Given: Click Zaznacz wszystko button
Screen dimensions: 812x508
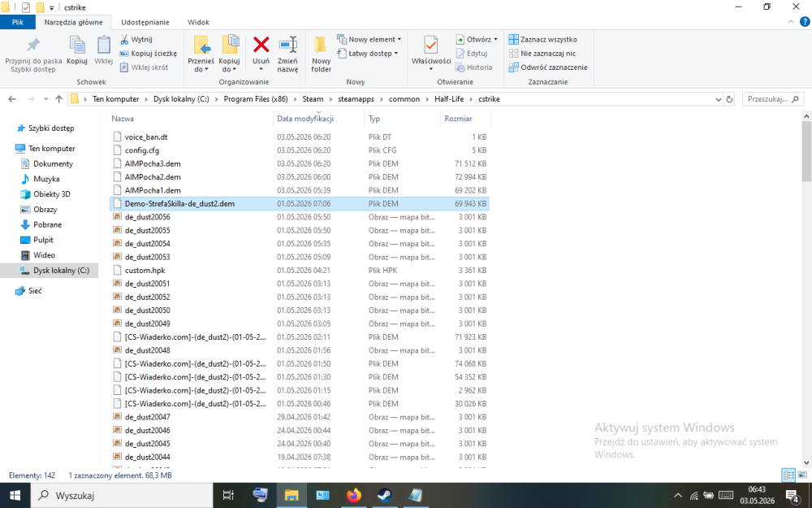Looking at the screenshot, I should pyautogui.click(x=542, y=39).
